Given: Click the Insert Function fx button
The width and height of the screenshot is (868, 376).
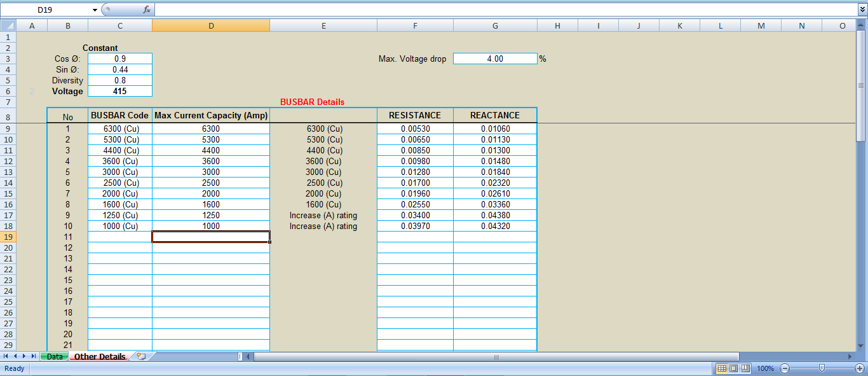Looking at the screenshot, I should (x=147, y=10).
